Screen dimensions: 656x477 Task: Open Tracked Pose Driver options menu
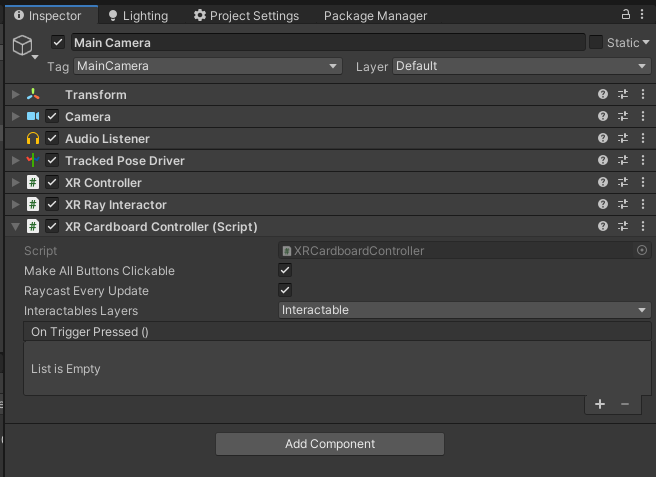(643, 160)
